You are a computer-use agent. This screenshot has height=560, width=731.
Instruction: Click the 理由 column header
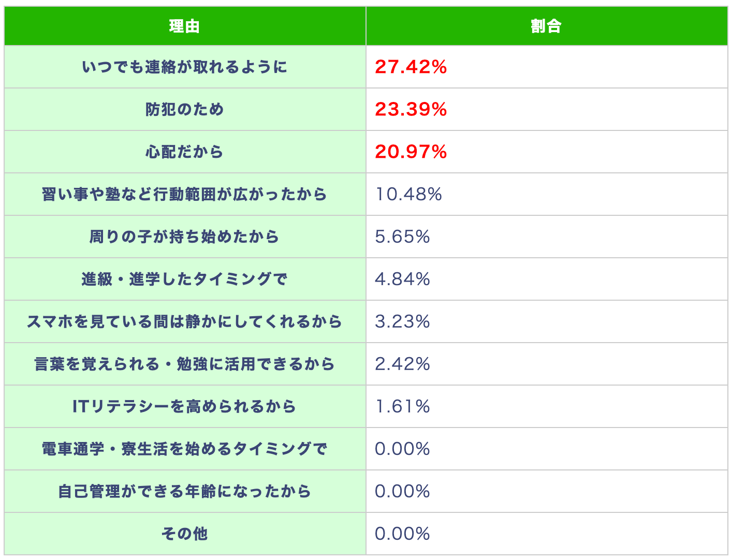coord(185,26)
